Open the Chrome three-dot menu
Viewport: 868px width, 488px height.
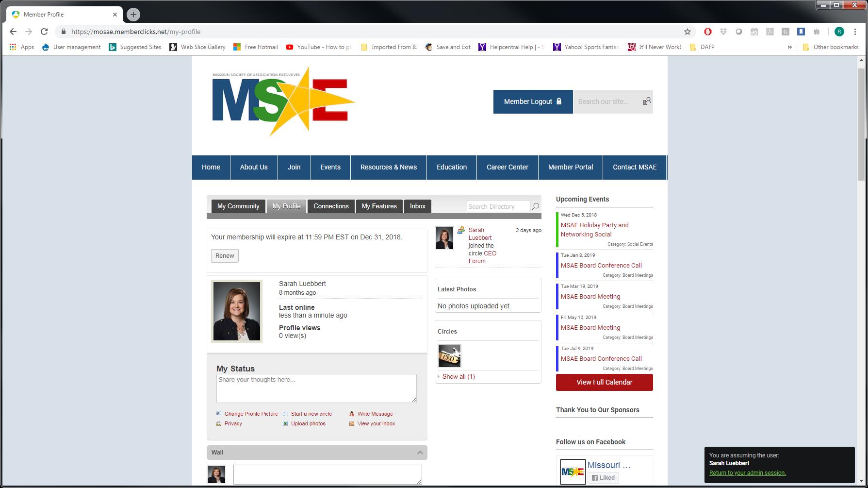tap(855, 32)
